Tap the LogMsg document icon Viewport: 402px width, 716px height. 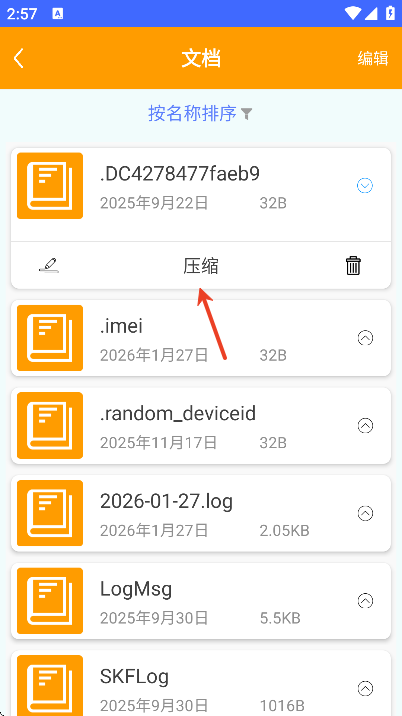[x=50, y=601]
